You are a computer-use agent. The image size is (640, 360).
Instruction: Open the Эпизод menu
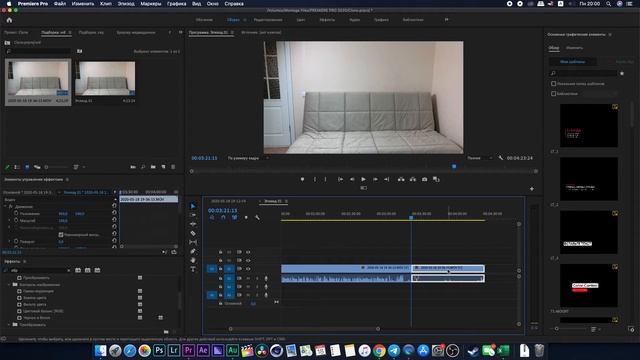click(x=126, y=4)
